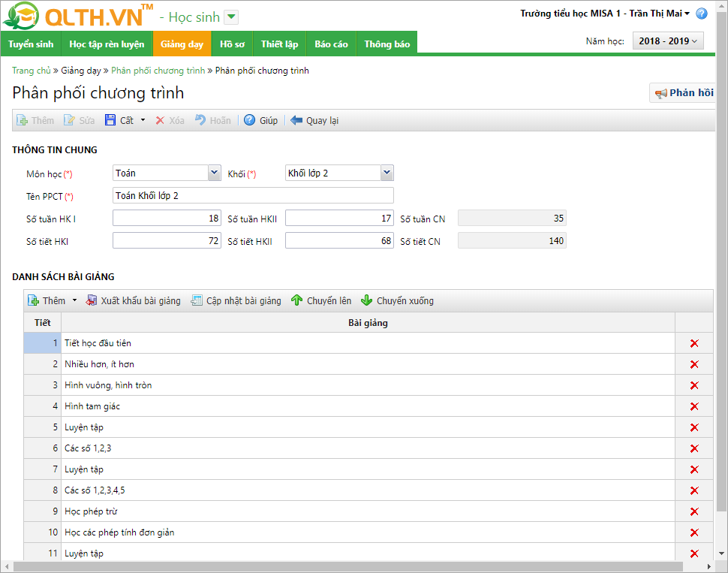Delete row Học các phép tính đơn giản

694,532
